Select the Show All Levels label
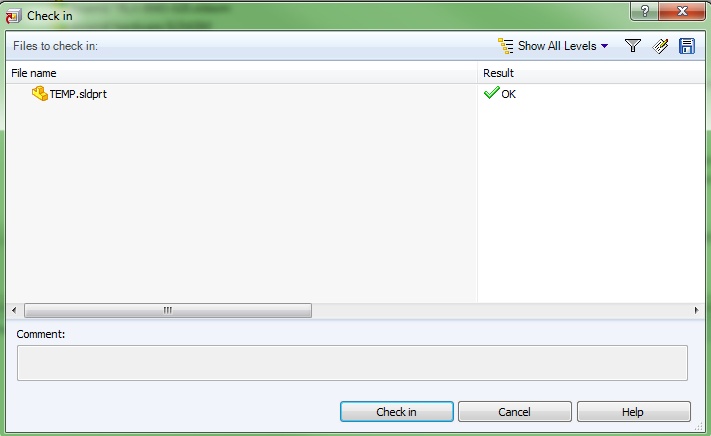This screenshot has width=711, height=436. [x=557, y=46]
